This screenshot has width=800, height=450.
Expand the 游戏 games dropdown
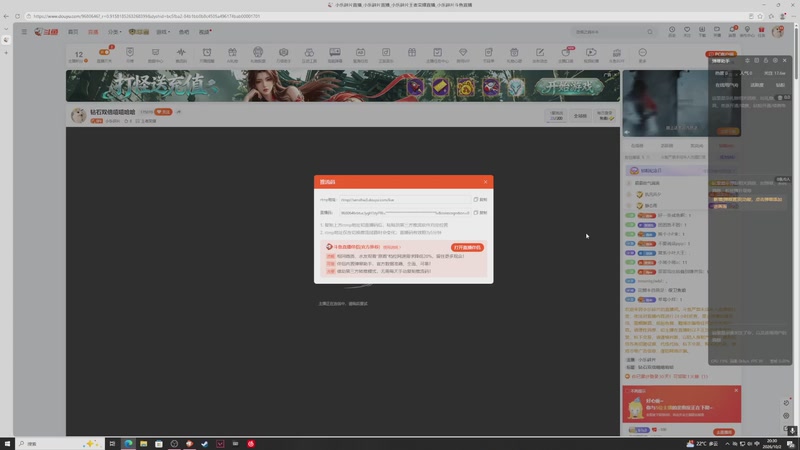pyautogui.click(x=163, y=32)
